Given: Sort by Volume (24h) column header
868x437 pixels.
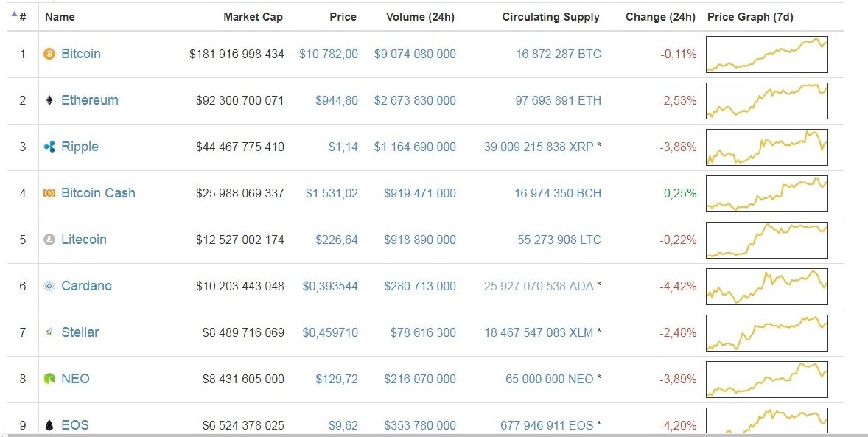Looking at the screenshot, I should click(x=421, y=16).
